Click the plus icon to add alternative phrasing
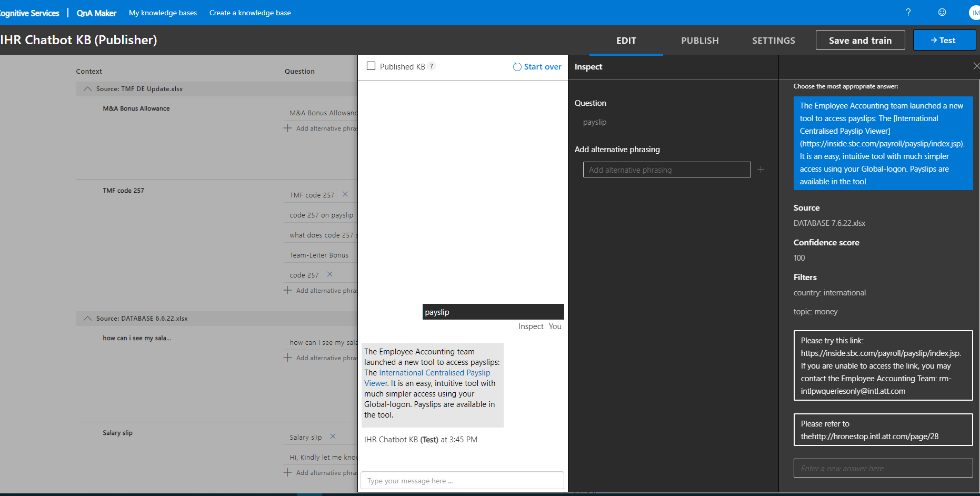 (x=761, y=169)
